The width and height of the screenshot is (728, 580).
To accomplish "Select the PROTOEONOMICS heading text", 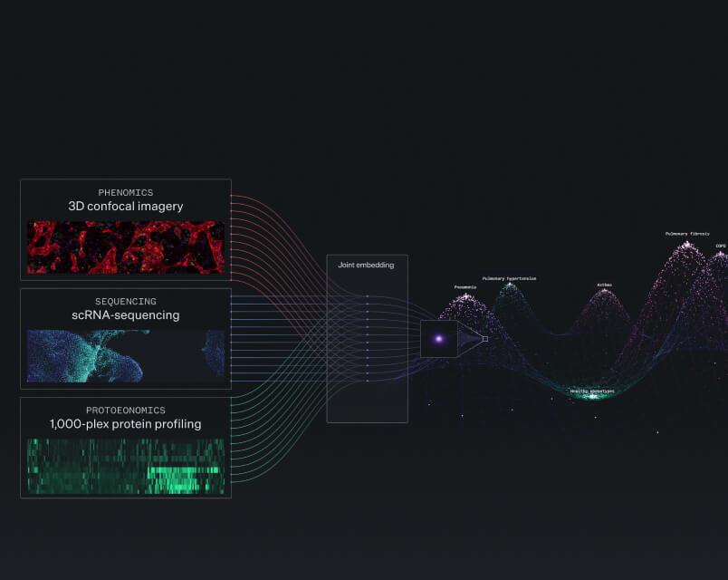I will click(125, 410).
